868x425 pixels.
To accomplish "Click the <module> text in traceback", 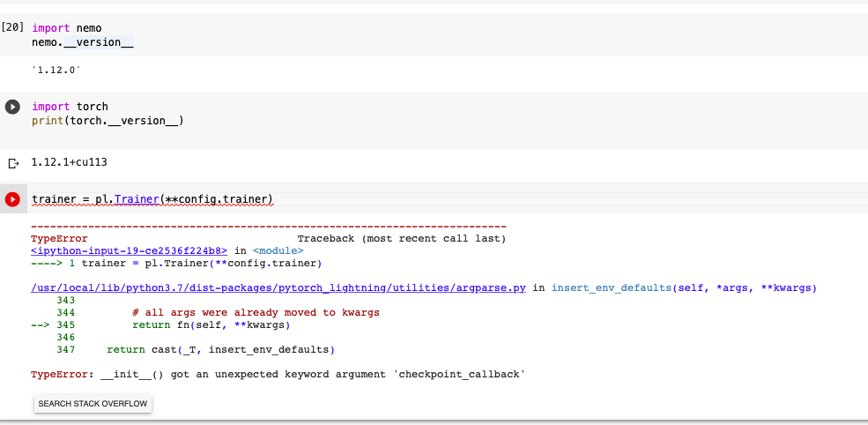I will click(x=278, y=251).
